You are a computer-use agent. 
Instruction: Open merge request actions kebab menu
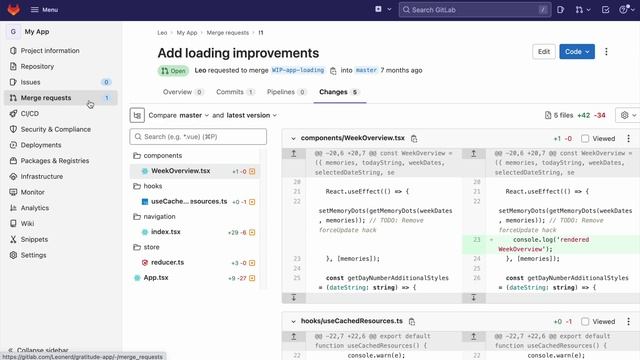(606, 52)
